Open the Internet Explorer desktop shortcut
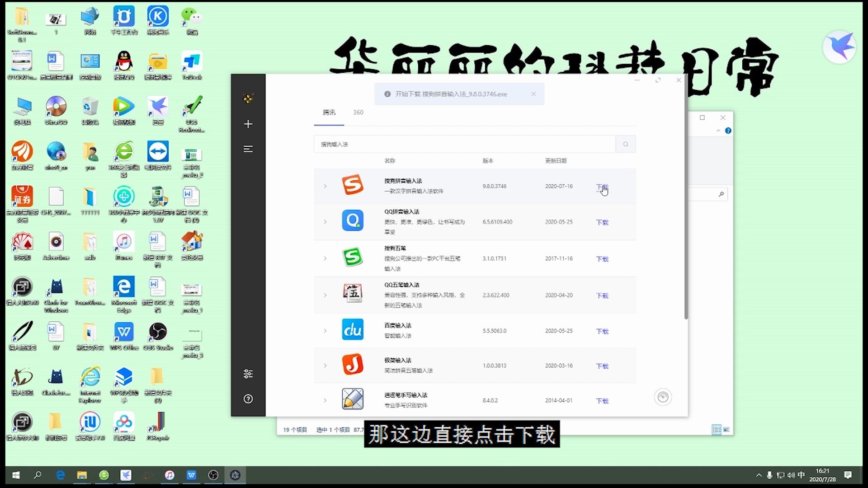Viewport: 868px width, 488px height. click(90, 385)
